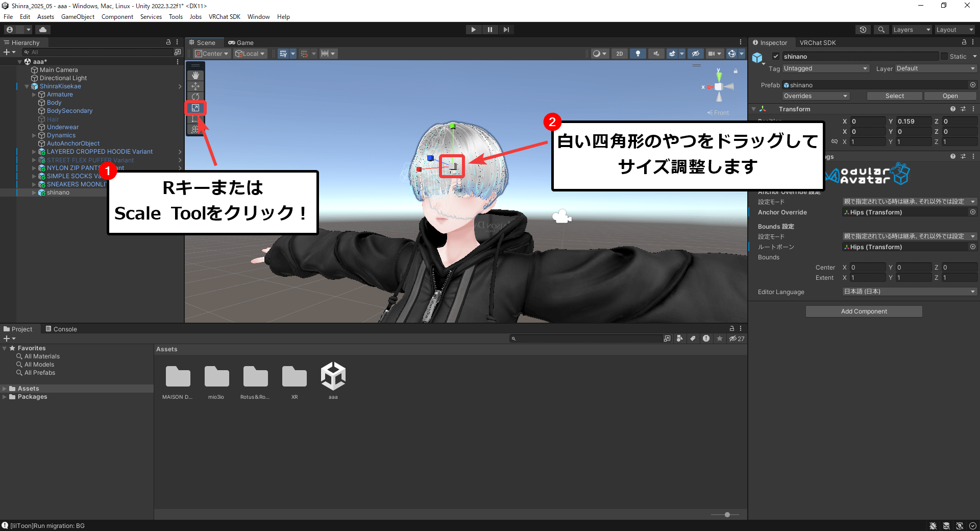
Task: Click the Position Y value field
Action: (x=914, y=121)
